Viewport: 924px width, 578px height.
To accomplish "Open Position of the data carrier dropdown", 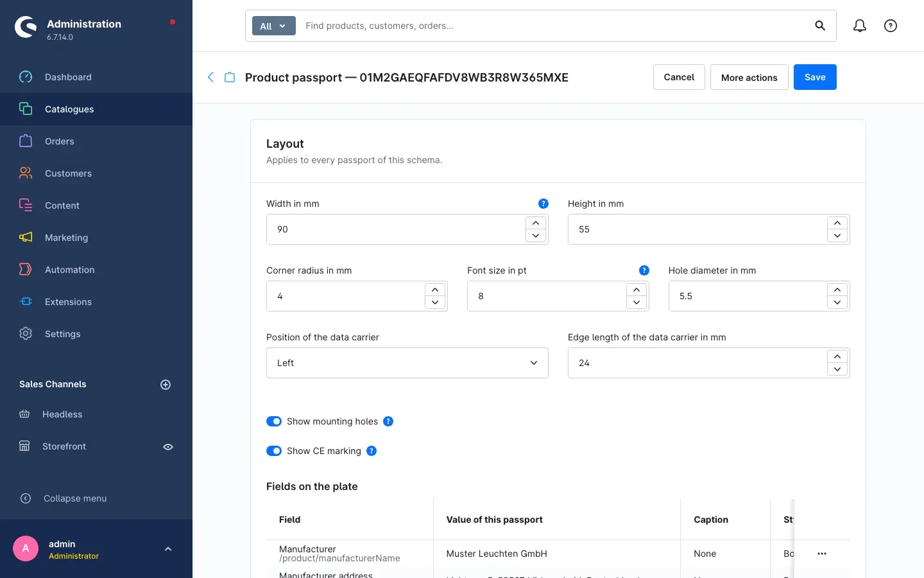I will coord(407,363).
